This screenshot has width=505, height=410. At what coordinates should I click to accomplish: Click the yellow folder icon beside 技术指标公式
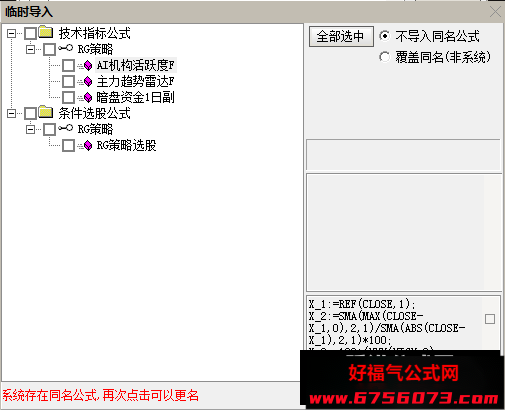pos(46,32)
